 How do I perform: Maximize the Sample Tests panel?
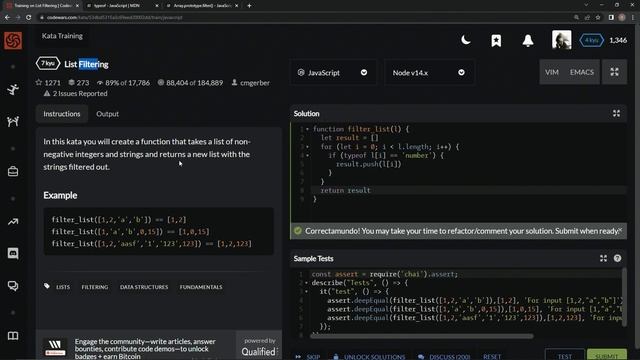603,258
